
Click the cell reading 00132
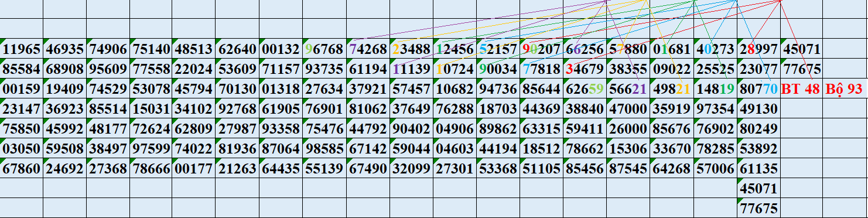[x=281, y=49]
